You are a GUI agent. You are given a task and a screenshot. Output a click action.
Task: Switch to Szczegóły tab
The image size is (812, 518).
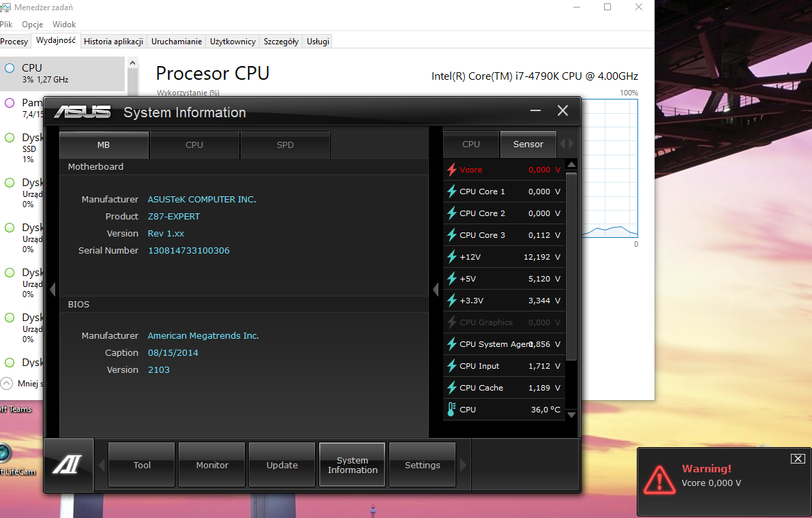[281, 42]
